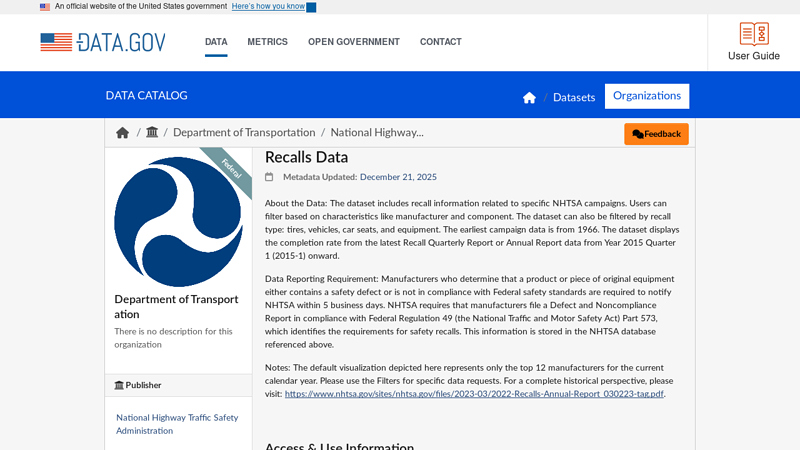Open the OPEN GOVERNMENT menu item
The width and height of the screenshot is (800, 450).
coord(354,42)
